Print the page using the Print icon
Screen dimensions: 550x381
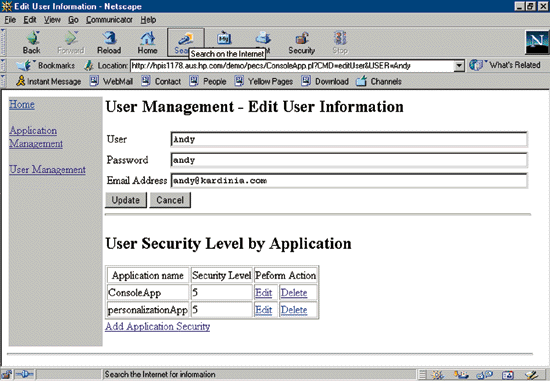coord(263,39)
